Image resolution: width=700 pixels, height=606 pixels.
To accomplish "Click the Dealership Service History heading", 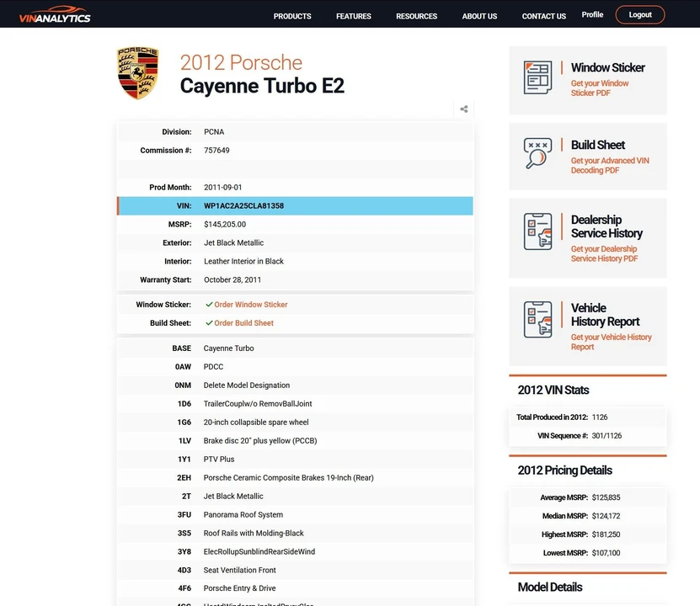I will (606, 226).
